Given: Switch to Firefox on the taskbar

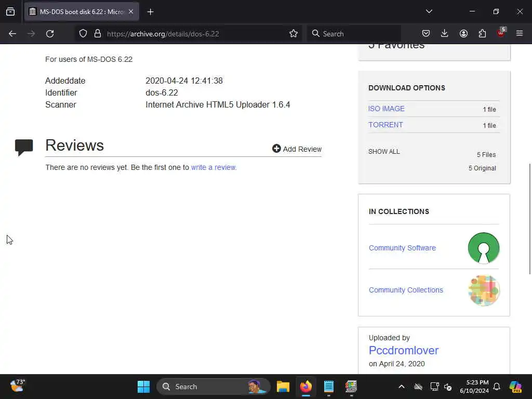Looking at the screenshot, I should 305,387.
